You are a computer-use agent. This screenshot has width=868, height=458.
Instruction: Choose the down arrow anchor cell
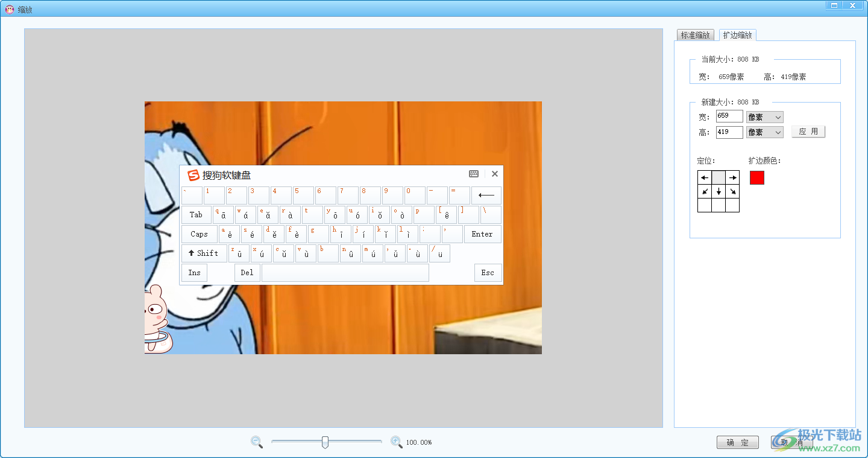pos(719,191)
